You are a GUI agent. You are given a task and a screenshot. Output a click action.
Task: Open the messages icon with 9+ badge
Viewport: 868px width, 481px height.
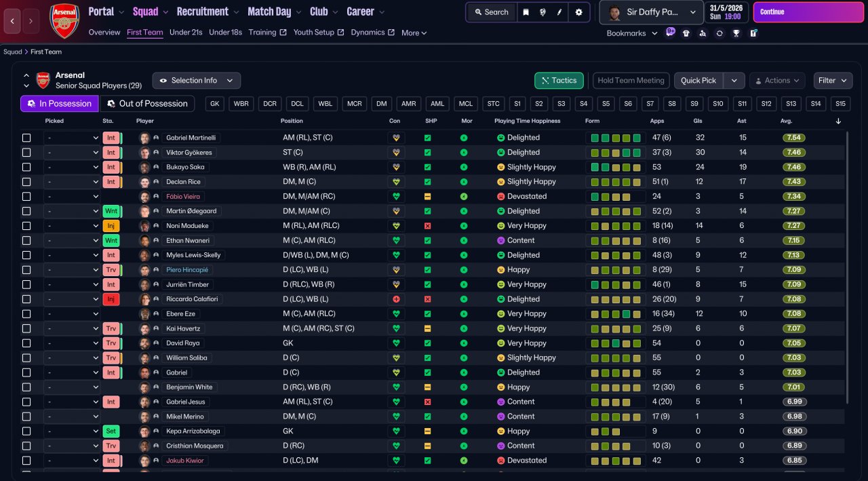pos(670,33)
